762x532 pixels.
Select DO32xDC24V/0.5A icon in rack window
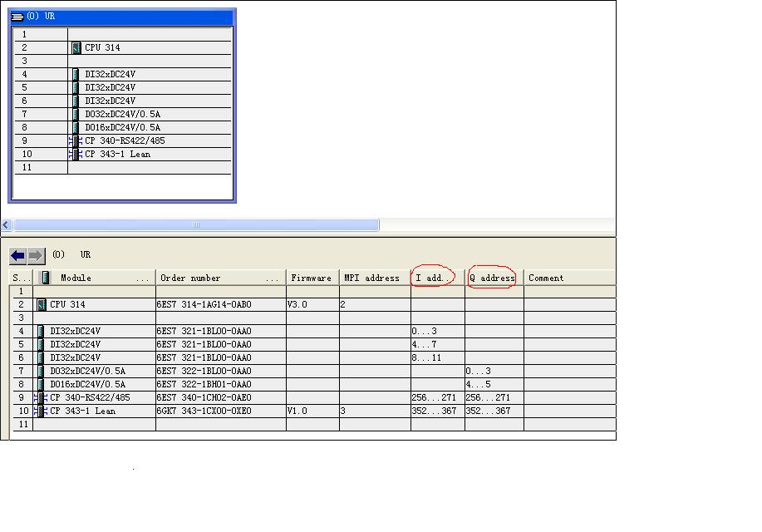click(76, 114)
